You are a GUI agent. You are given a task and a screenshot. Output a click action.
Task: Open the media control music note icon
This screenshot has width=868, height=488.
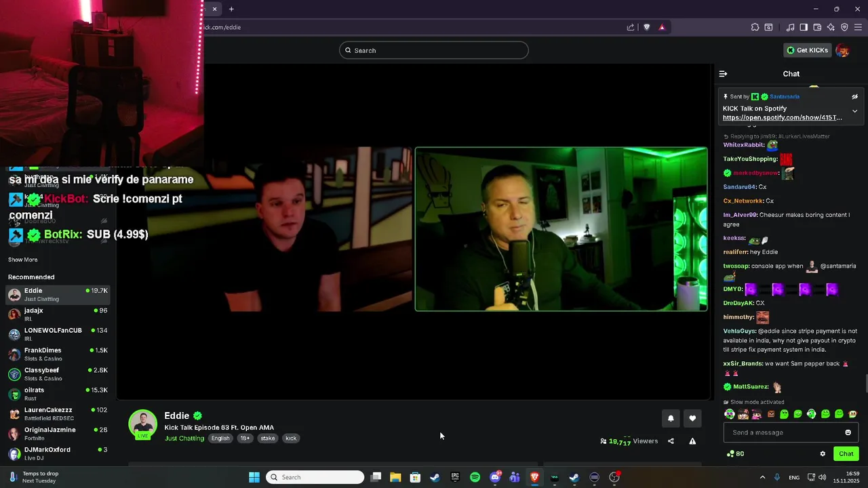pyautogui.click(x=790, y=27)
